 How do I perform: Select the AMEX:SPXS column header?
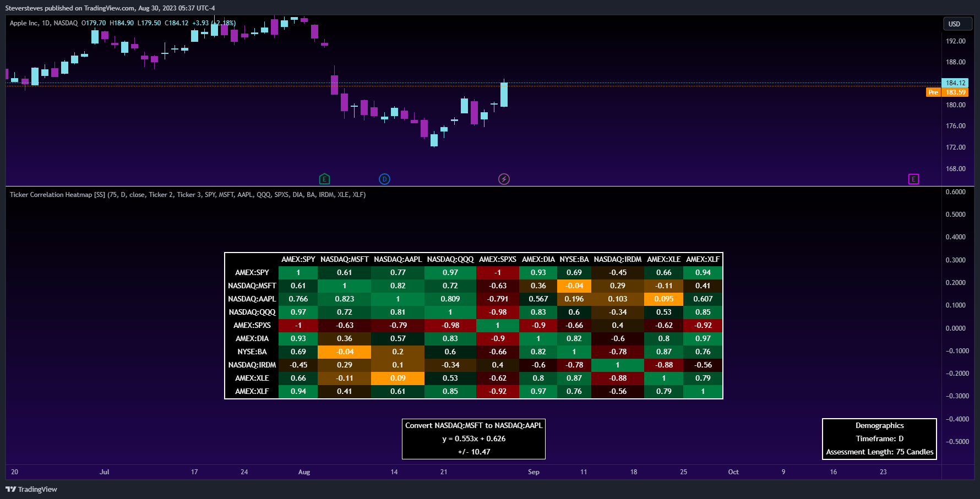point(498,259)
